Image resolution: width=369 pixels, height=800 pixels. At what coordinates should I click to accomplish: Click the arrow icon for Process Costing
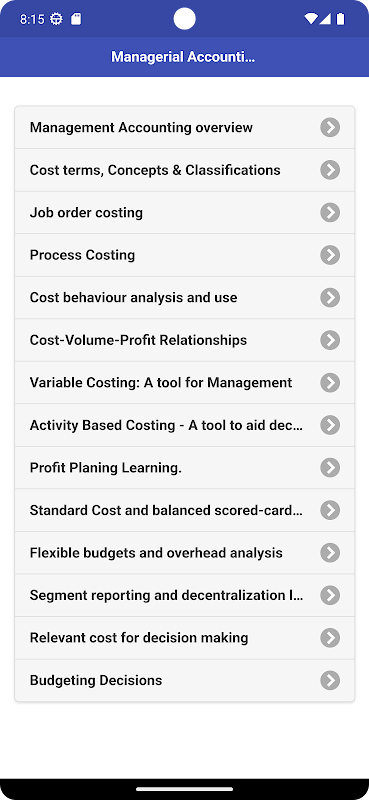tap(330, 255)
